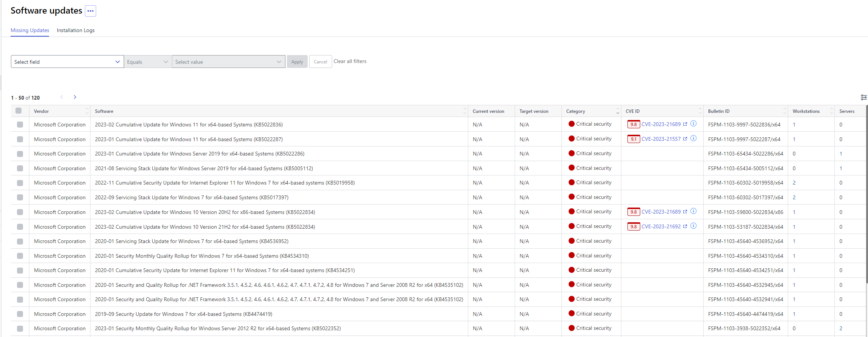The width and height of the screenshot is (868, 337).
Task: Click the Apply filter button
Action: click(297, 62)
